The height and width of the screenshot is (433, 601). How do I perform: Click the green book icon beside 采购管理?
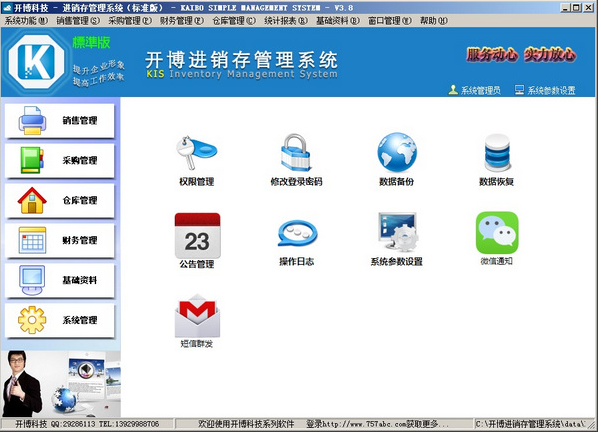32,160
